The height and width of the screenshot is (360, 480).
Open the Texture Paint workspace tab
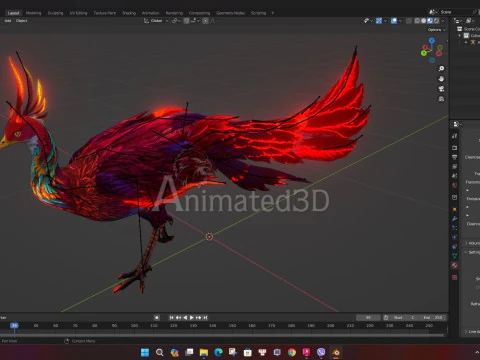click(104, 13)
